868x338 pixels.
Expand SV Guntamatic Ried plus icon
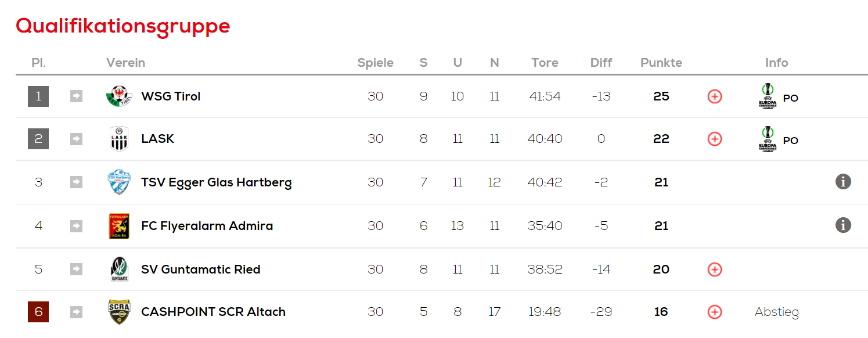[715, 269]
